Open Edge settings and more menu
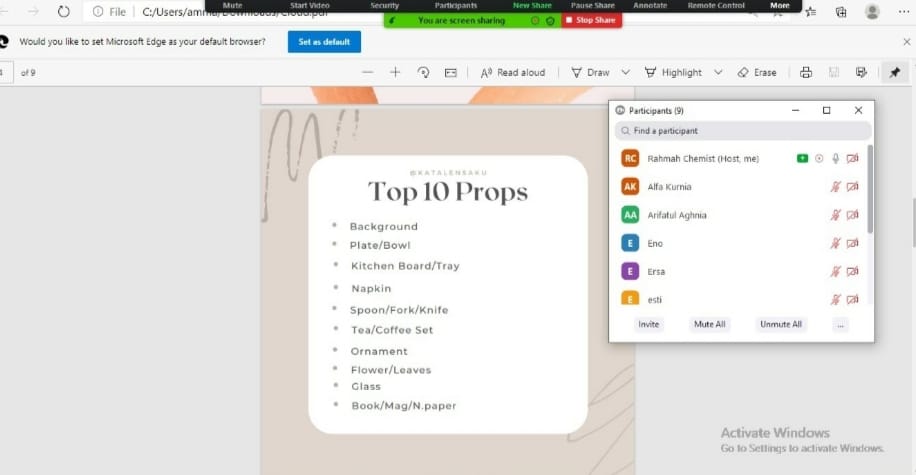This screenshot has width=916, height=475. [904, 12]
